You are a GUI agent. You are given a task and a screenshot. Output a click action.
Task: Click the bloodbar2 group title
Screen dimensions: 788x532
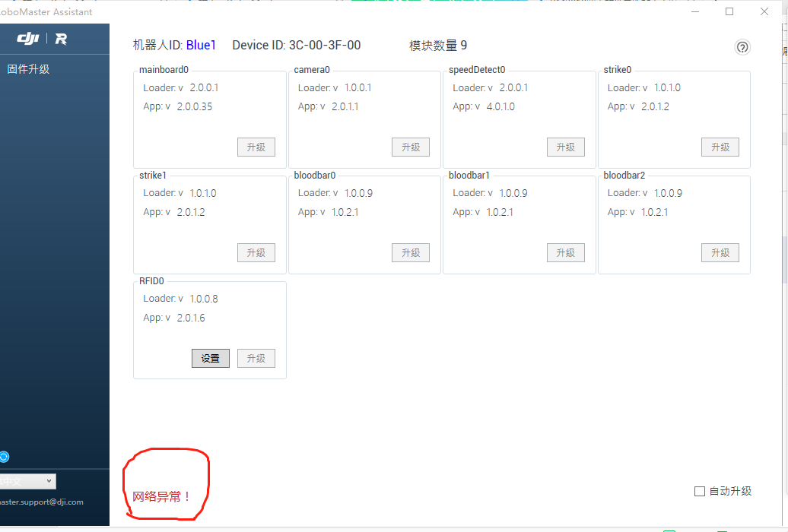pyautogui.click(x=624, y=176)
